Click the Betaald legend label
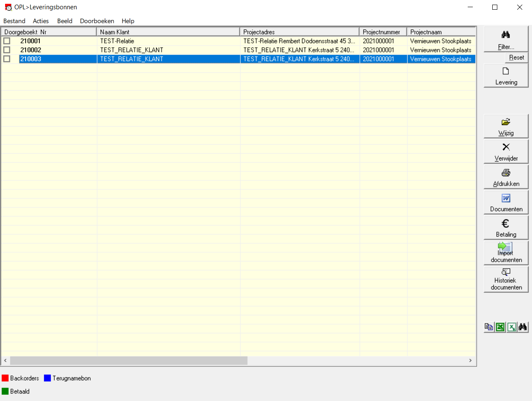Viewport: 532px width, 401px height. click(x=20, y=391)
